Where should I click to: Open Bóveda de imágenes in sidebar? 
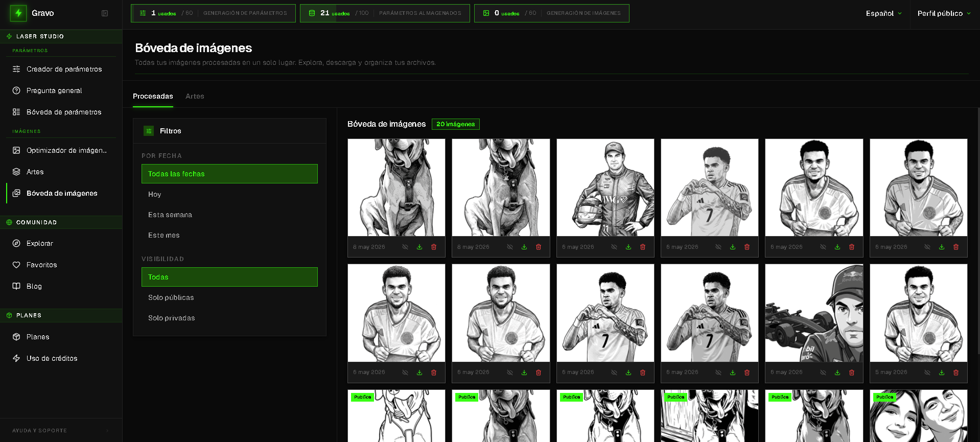[x=61, y=193]
